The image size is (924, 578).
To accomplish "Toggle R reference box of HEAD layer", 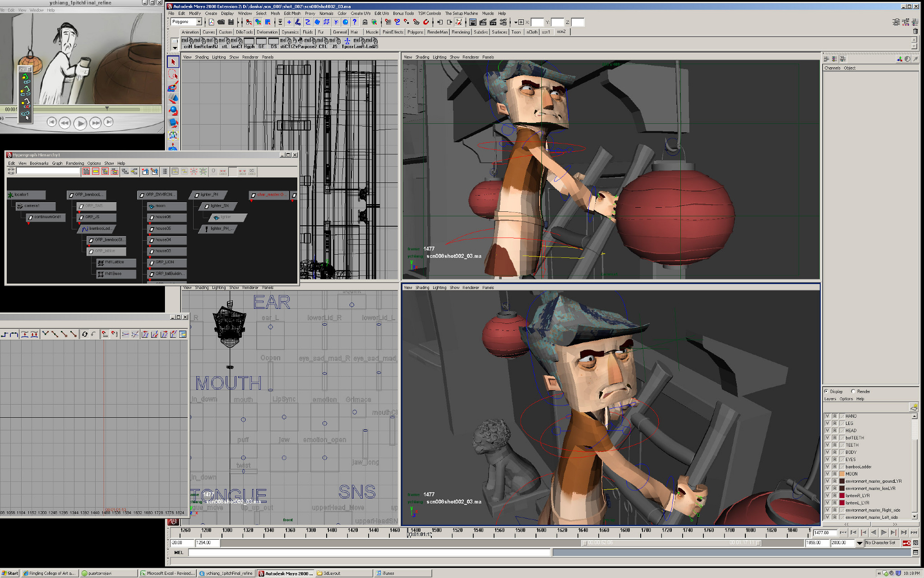I will 834,430.
